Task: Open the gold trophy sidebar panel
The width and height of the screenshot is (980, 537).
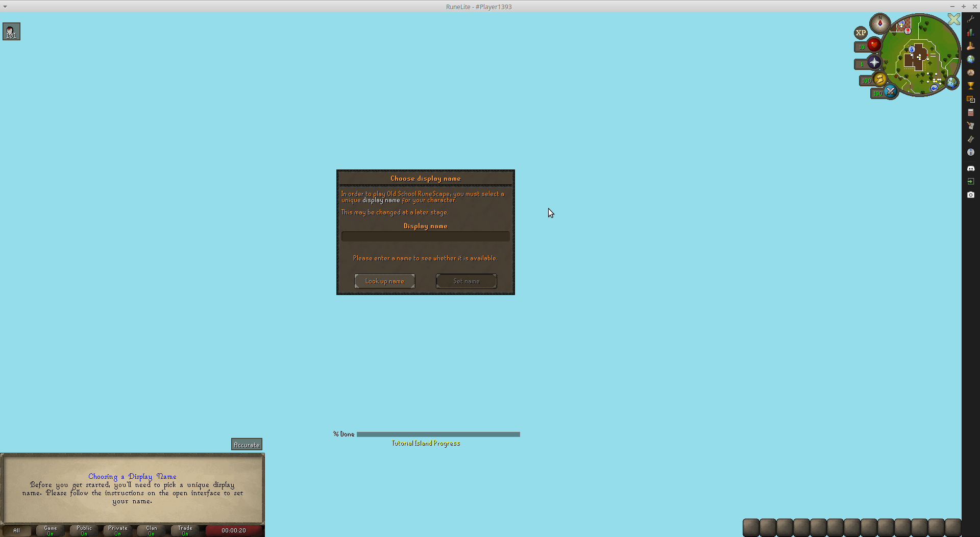Action: click(x=970, y=86)
